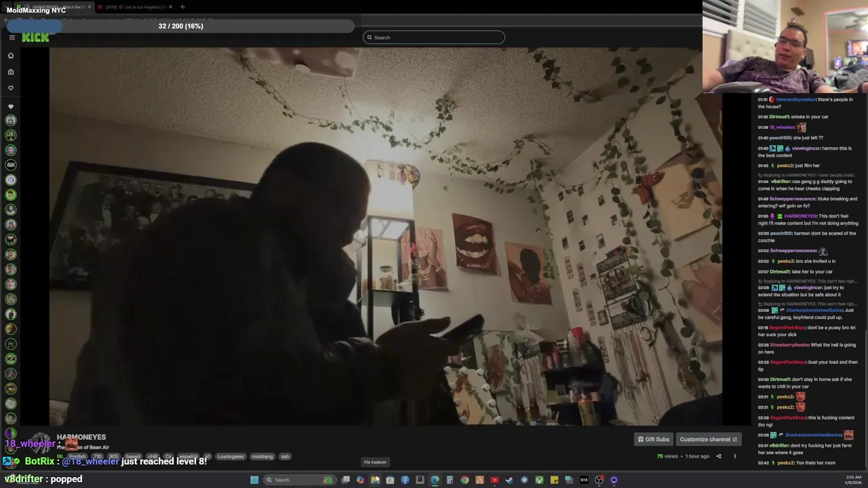
Task: Close the Live In Los Angeles tab
Action: 171,7
